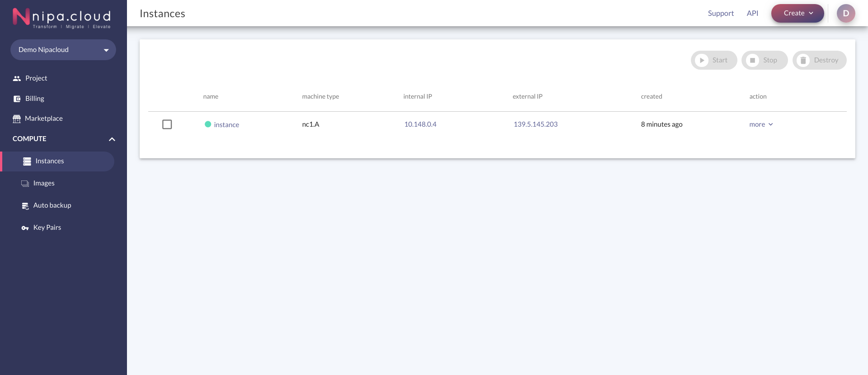Open Images menu item
Image resolution: width=868 pixels, height=375 pixels.
point(44,183)
